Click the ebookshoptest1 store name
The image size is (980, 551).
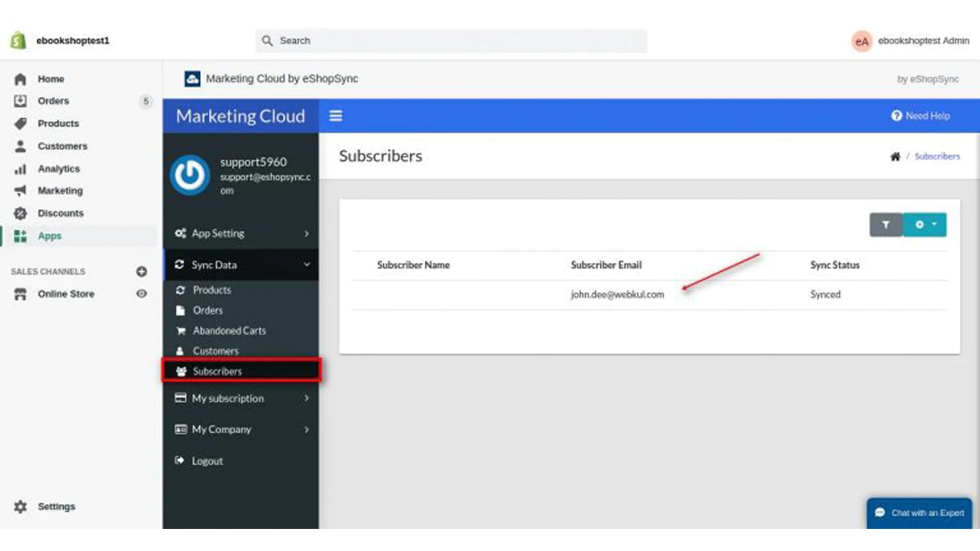click(73, 41)
